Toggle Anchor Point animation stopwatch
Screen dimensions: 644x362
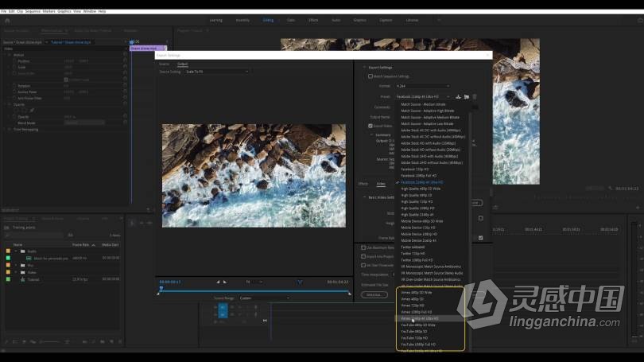[14, 92]
